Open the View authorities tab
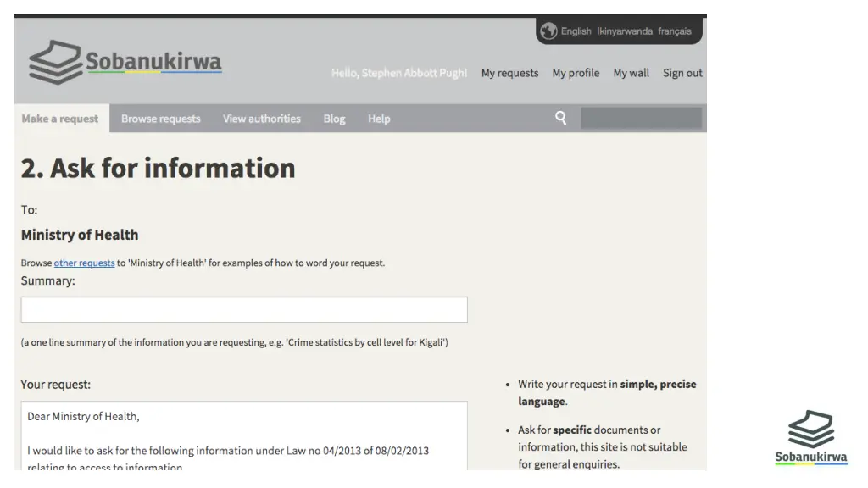 [262, 119]
